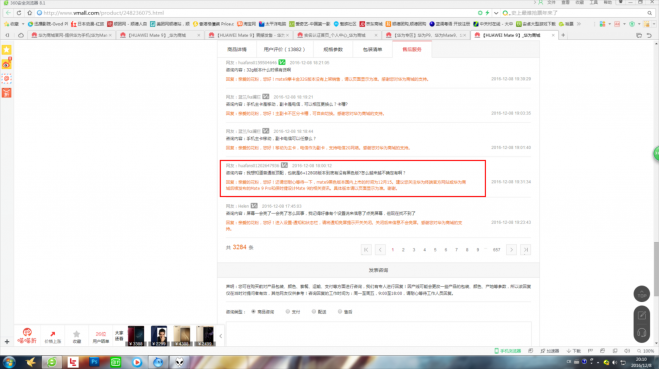Expand the favorites dropdown arrow
Image resolution: width=659 pixels, height=369 pixels.
(23, 24)
